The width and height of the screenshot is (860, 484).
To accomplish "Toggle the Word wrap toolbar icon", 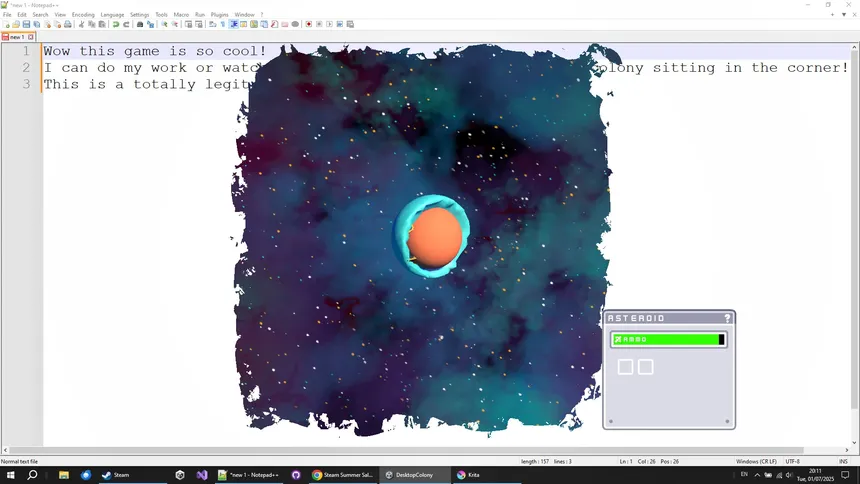I will coord(212,24).
